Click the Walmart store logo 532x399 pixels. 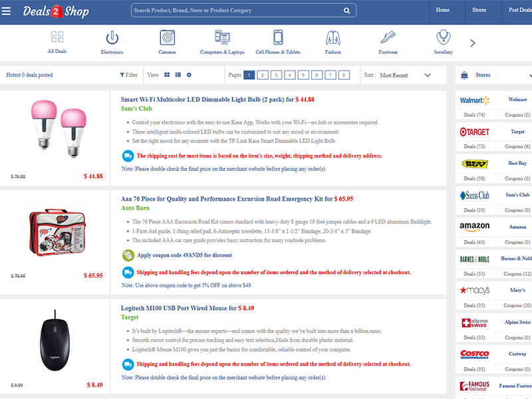pyautogui.click(x=475, y=100)
